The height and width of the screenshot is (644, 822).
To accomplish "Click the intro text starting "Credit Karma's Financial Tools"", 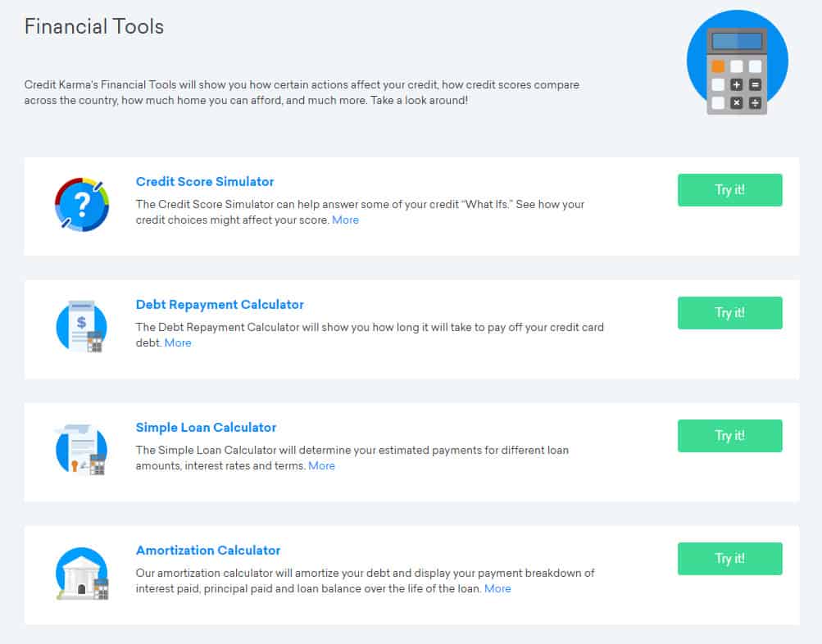I will (x=302, y=93).
